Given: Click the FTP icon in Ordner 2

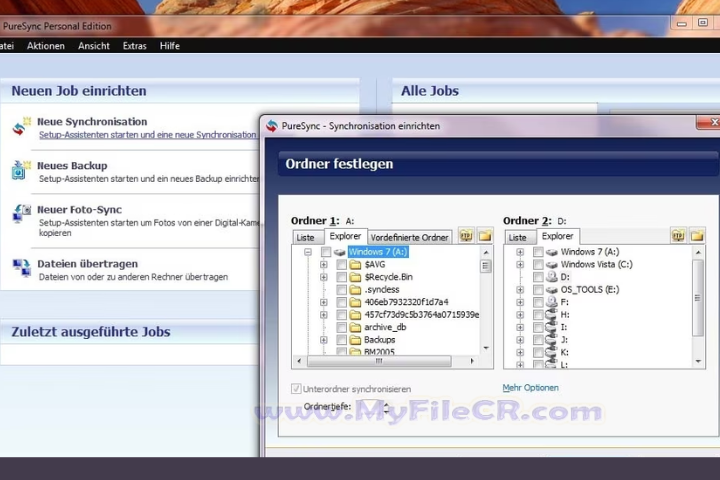Looking at the screenshot, I should point(678,236).
